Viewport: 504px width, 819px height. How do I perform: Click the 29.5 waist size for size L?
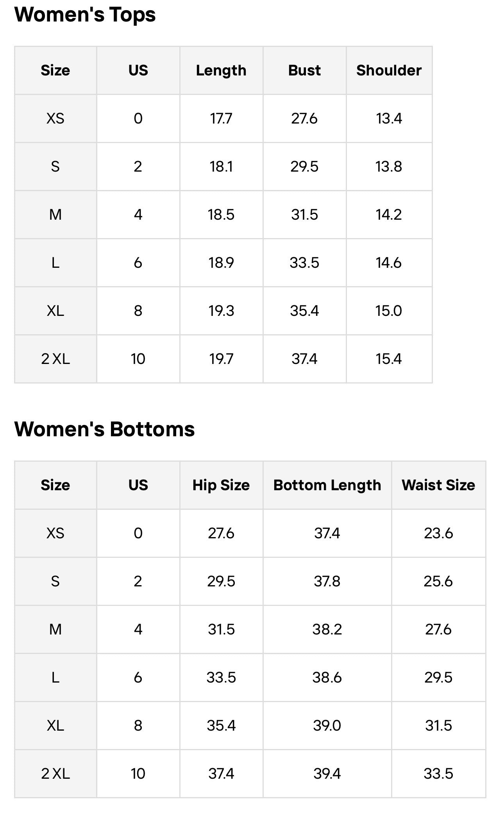click(x=438, y=677)
